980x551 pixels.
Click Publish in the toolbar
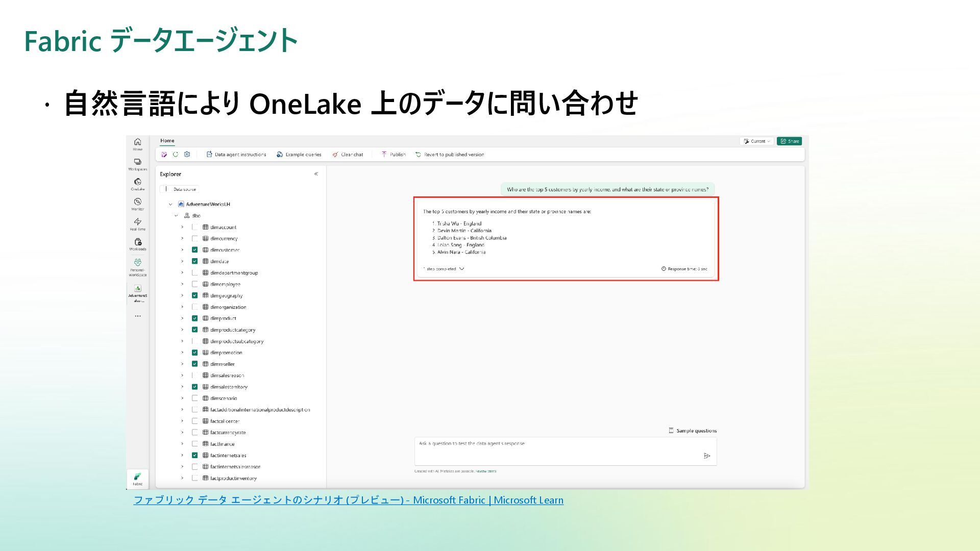(393, 155)
